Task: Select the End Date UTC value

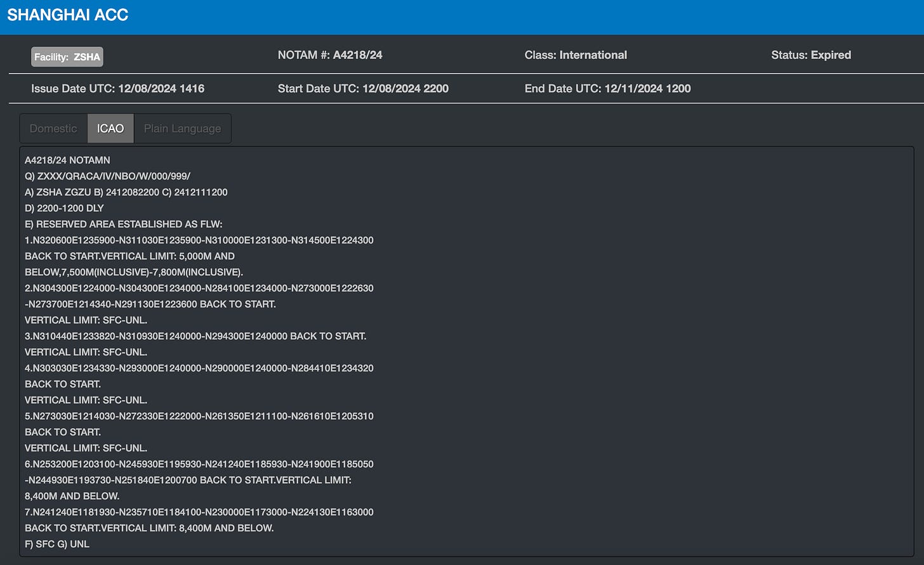Action: coord(648,89)
